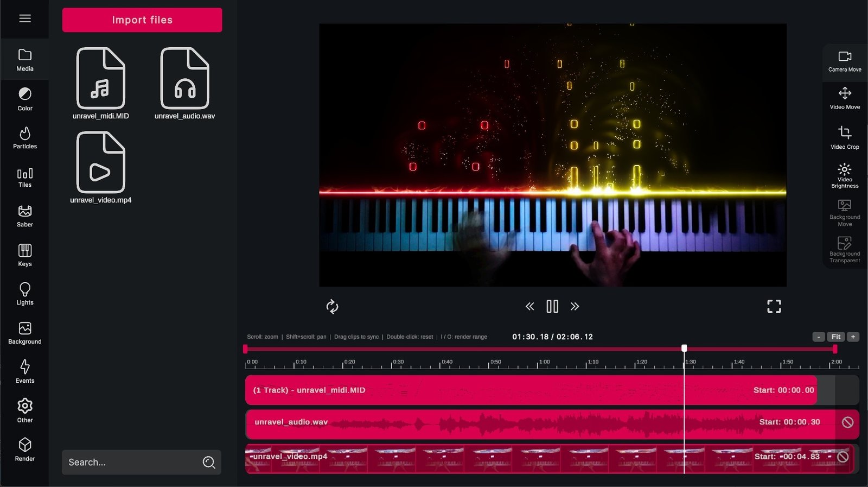This screenshot has width=868, height=487.
Task: Open the Lights settings
Action: (x=25, y=294)
